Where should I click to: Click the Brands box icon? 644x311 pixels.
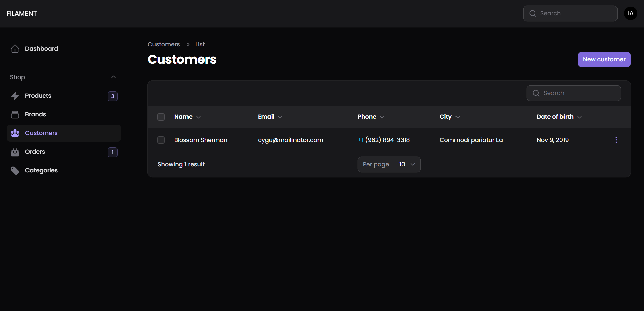15,115
